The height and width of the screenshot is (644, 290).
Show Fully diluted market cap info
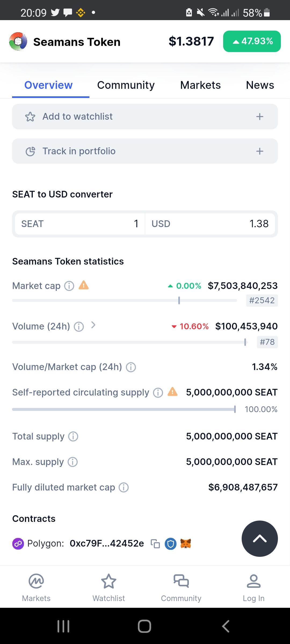(124, 487)
